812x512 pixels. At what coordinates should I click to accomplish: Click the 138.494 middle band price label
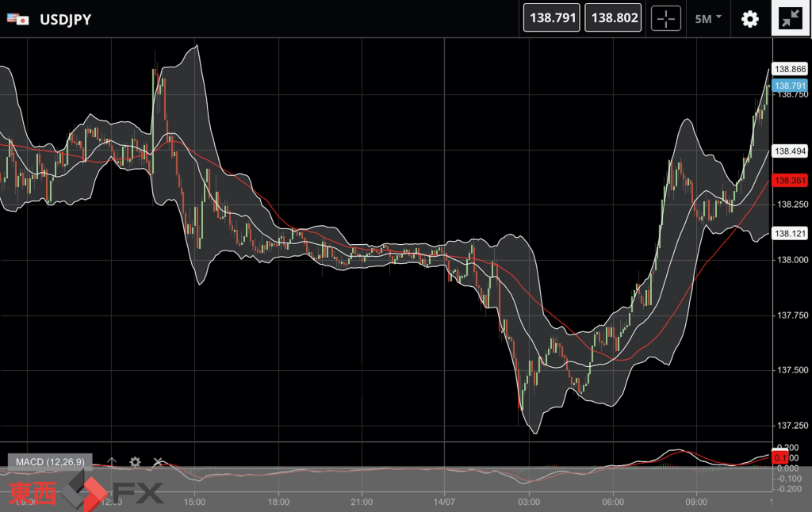[x=790, y=151]
